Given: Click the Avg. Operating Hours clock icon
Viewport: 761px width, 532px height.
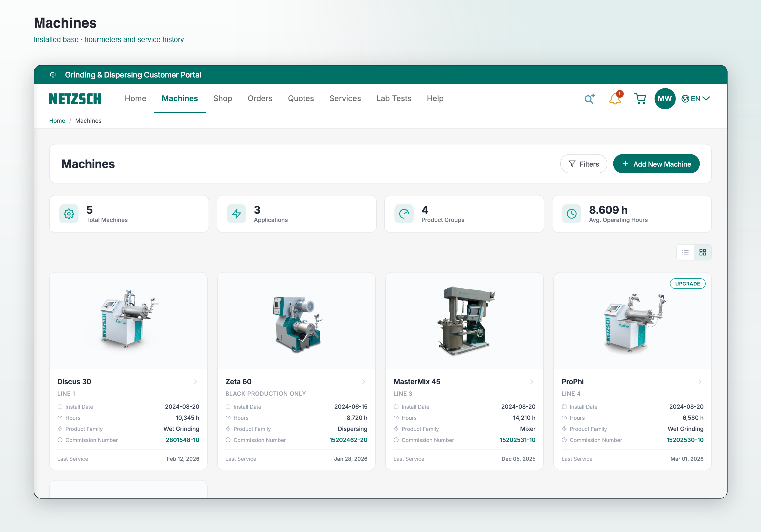Looking at the screenshot, I should (x=571, y=214).
